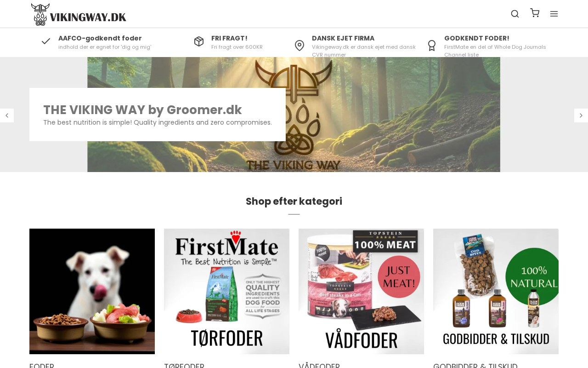Open the VÅDFODER category image
Viewport: 588px width, 368px height.
tap(361, 291)
